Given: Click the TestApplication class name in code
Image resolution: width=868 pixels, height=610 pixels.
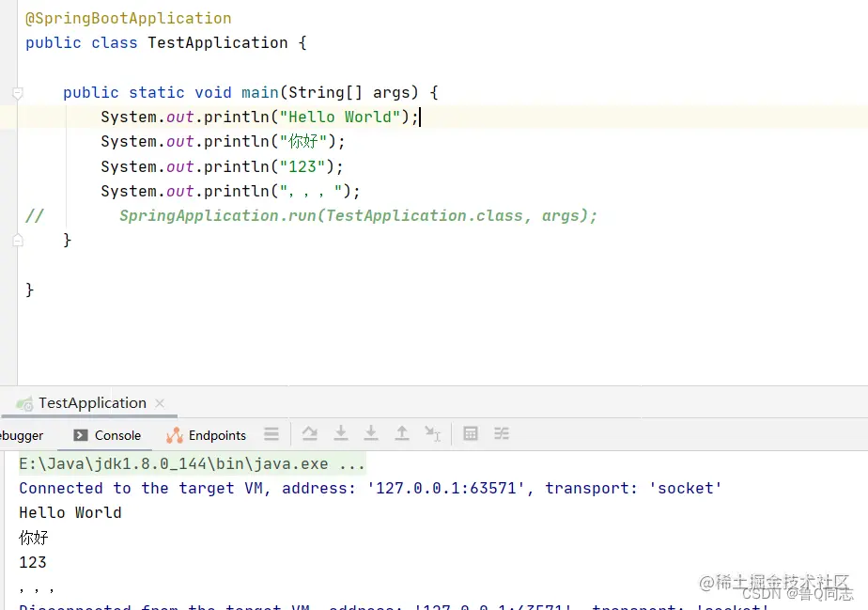Looking at the screenshot, I should click(x=218, y=42).
